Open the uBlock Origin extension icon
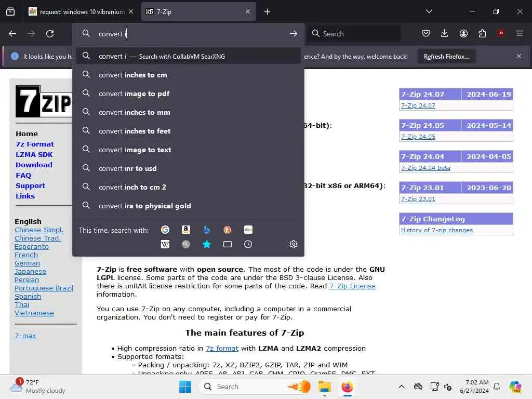532x399 pixels. (x=501, y=33)
